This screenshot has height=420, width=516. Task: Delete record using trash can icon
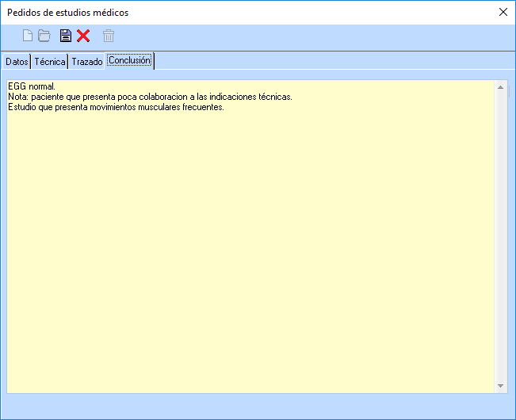click(109, 36)
